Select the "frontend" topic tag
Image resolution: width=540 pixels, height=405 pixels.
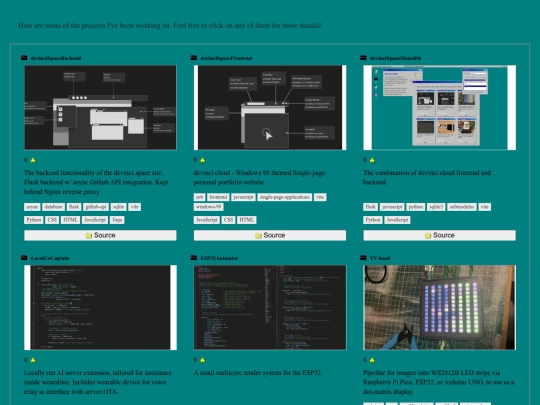pyautogui.click(x=218, y=197)
